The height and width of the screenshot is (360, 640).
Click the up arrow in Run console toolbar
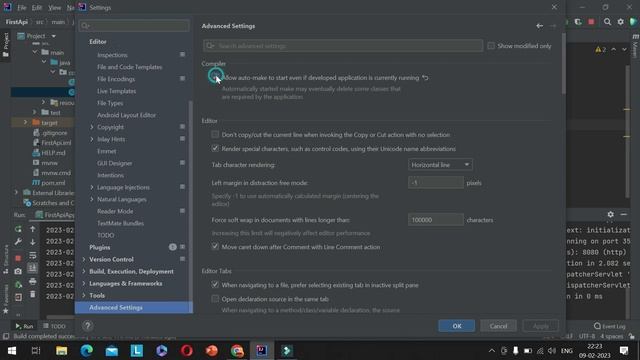(x=33, y=229)
